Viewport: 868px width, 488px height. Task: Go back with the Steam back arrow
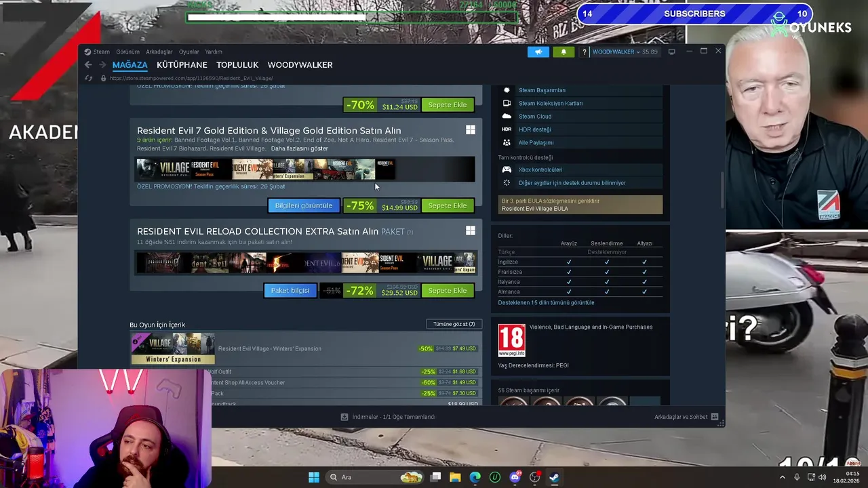pyautogui.click(x=88, y=65)
